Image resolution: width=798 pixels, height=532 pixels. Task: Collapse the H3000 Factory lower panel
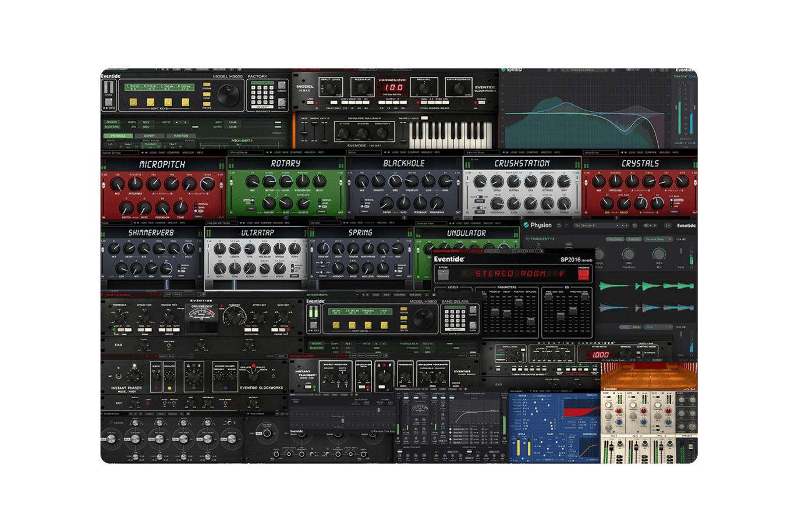pos(279,133)
